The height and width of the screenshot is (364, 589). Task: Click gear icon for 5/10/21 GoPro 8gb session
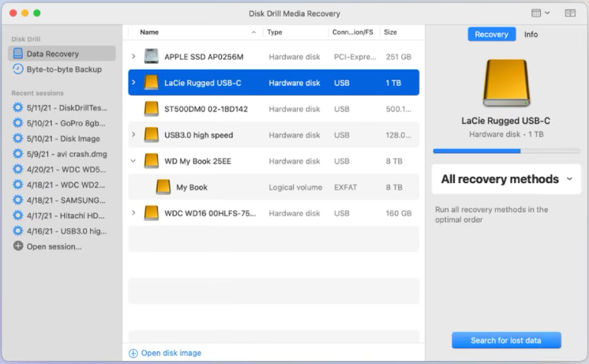pos(17,123)
